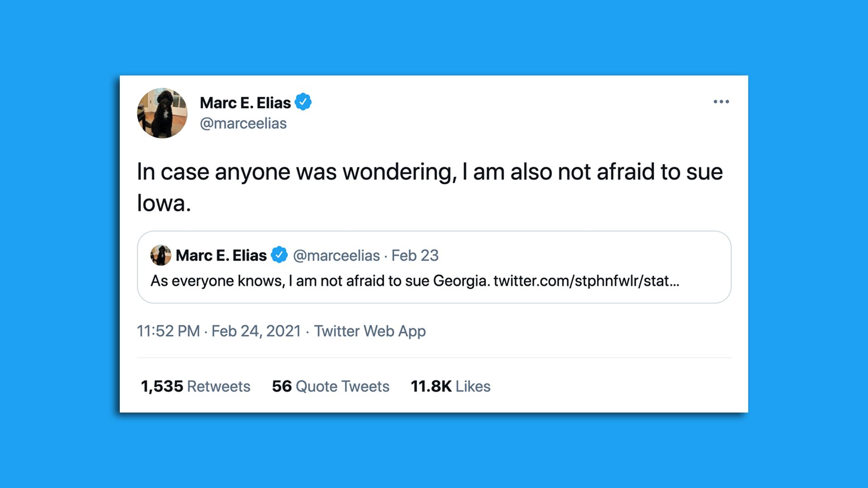Click the blue verified badge next to Marc E. Elias

(x=303, y=102)
